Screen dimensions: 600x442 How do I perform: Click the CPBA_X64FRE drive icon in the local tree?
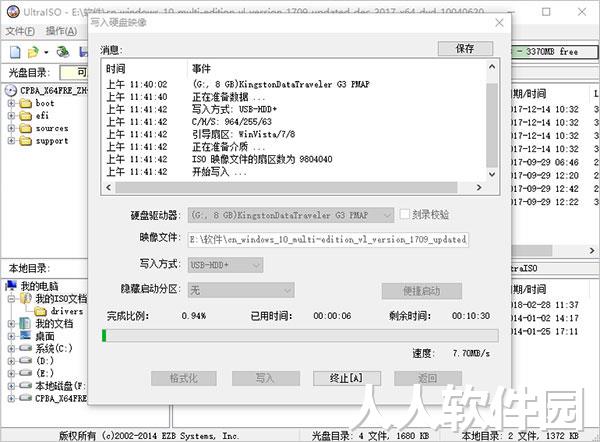tap(26, 398)
